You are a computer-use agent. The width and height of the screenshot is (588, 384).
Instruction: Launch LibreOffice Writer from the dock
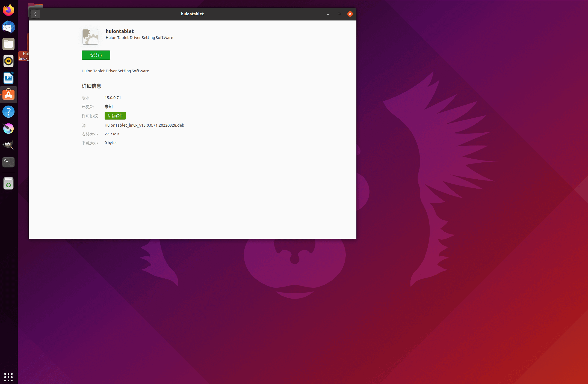point(8,78)
